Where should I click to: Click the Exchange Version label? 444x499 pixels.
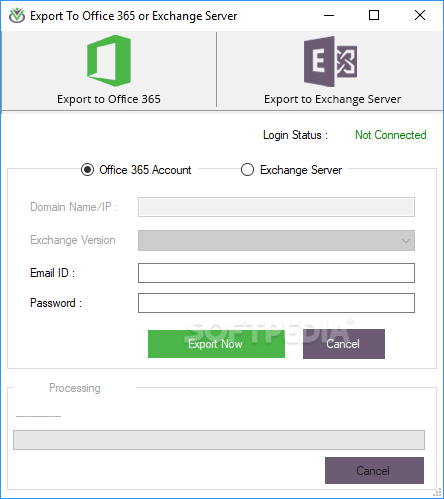click(73, 240)
